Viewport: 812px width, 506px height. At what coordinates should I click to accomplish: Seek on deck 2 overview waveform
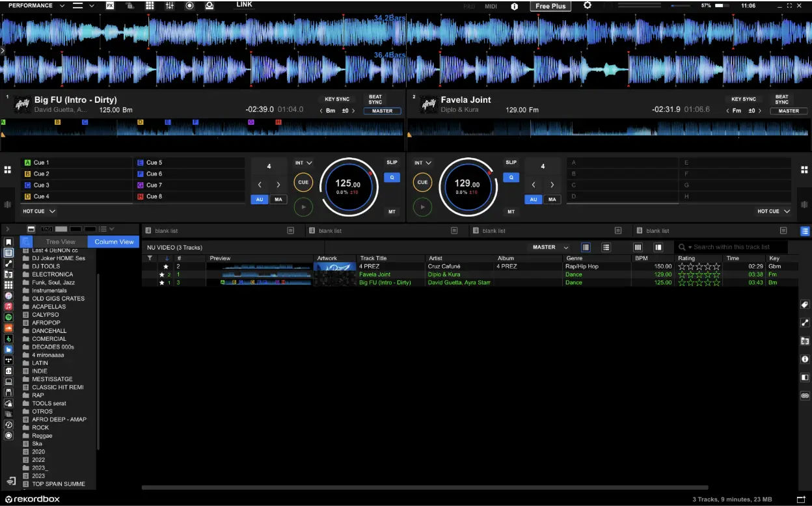point(608,129)
